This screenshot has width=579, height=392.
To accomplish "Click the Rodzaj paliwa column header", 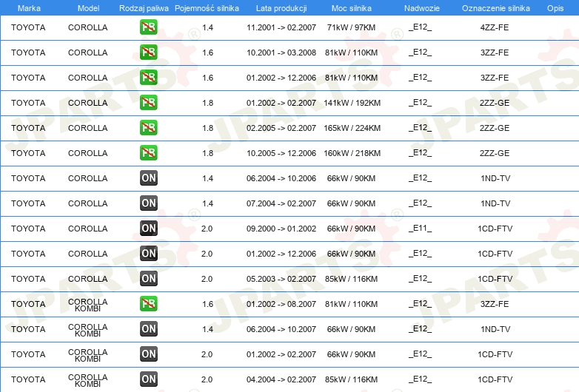I will [x=144, y=8].
